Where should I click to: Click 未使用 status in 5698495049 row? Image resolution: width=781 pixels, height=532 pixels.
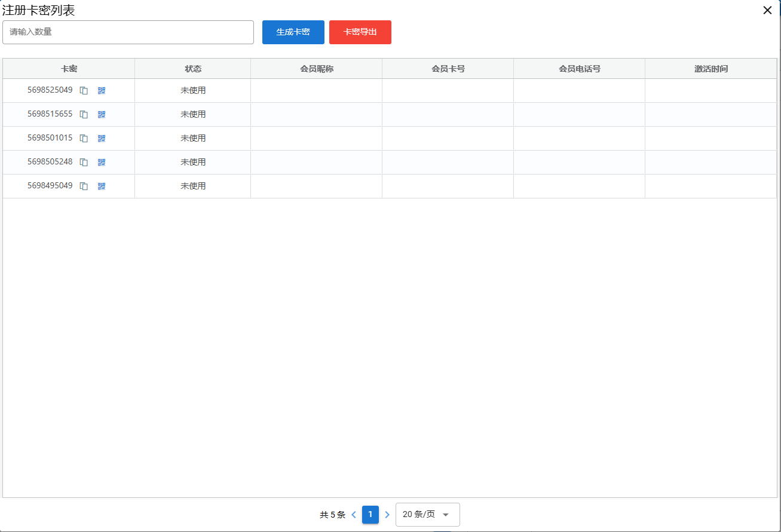coord(193,186)
